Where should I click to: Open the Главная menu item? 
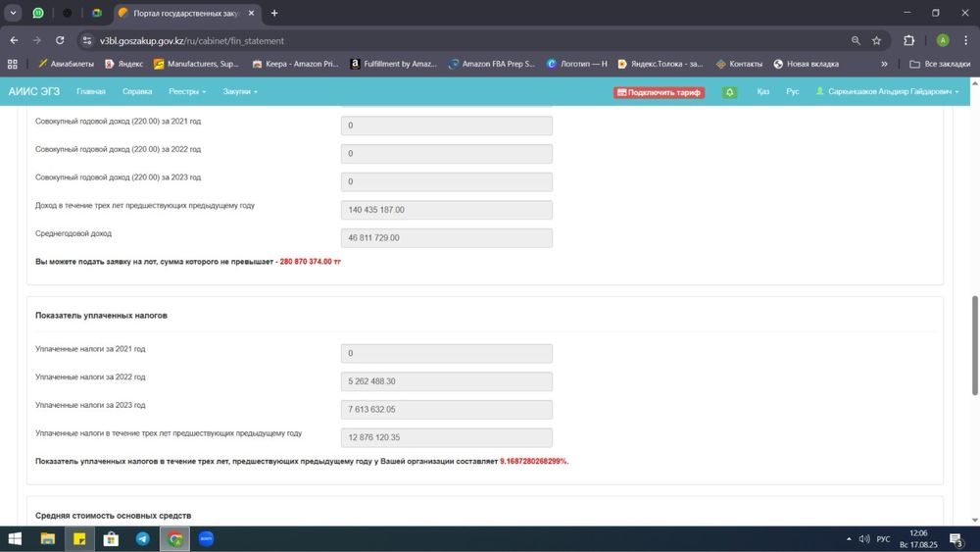click(x=90, y=92)
